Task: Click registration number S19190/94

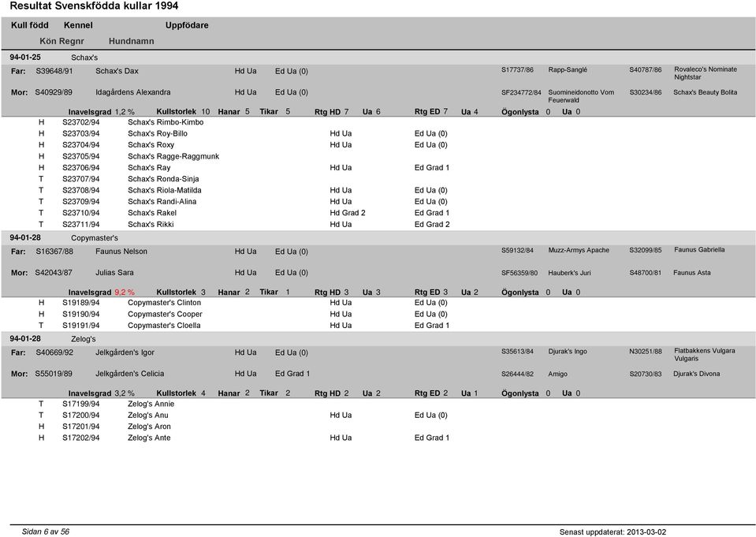Action: [x=81, y=314]
